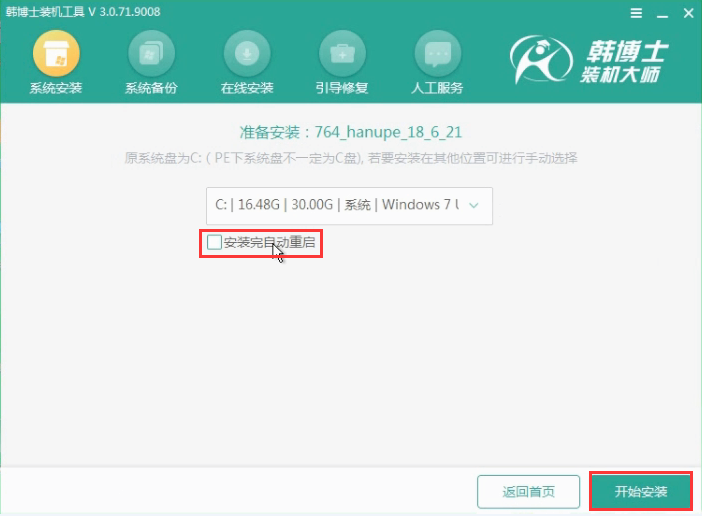702x516 pixels.
Task: Click the 安装完自动重启 label text
Action: click(x=269, y=242)
